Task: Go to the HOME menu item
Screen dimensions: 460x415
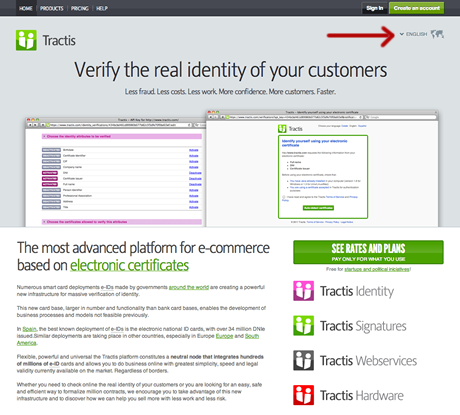Action: [x=26, y=8]
